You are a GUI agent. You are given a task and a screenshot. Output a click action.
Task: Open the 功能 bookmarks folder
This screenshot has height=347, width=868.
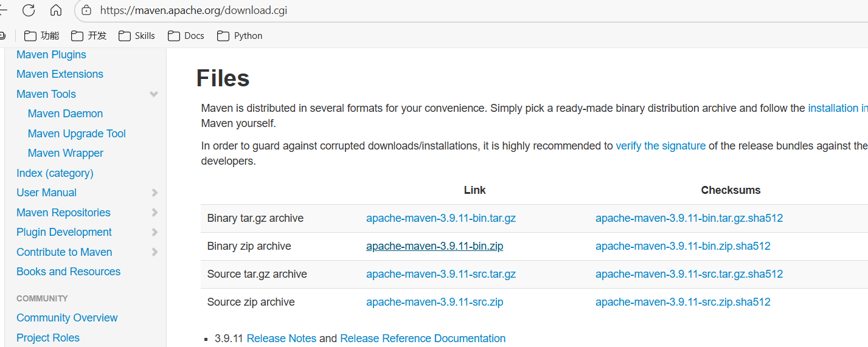[x=42, y=36]
